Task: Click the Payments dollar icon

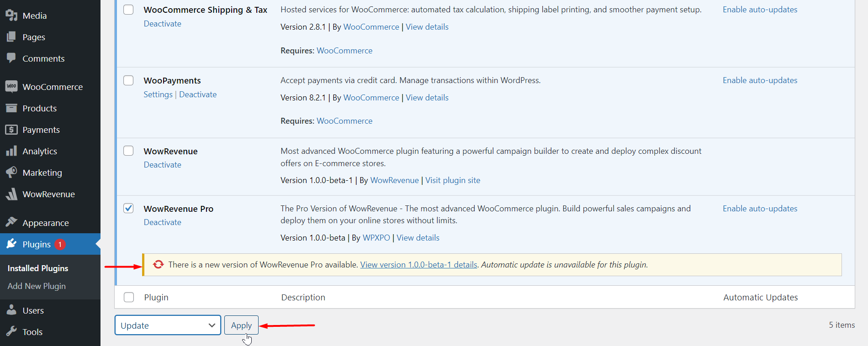Action: [11, 130]
